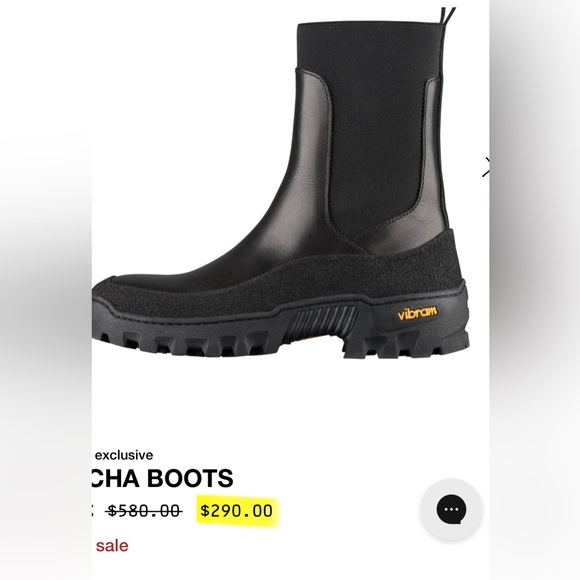Open the black boot product image
The width and height of the screenshot is (580, 580).
pyautogui.click(x=281, y=183)
